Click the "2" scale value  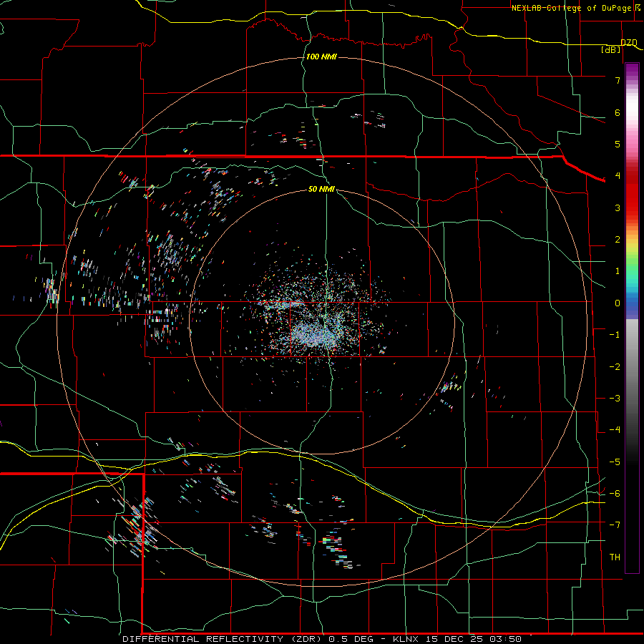618,240
